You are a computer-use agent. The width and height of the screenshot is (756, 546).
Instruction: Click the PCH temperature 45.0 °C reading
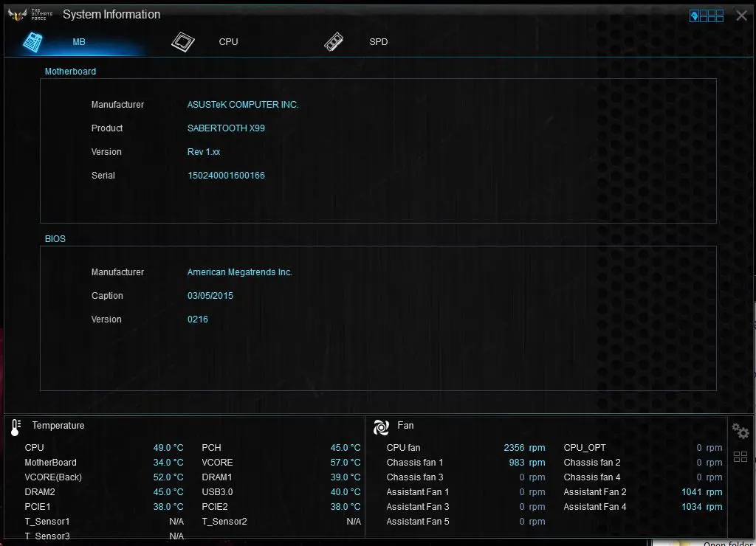click(x=346, y=448)
